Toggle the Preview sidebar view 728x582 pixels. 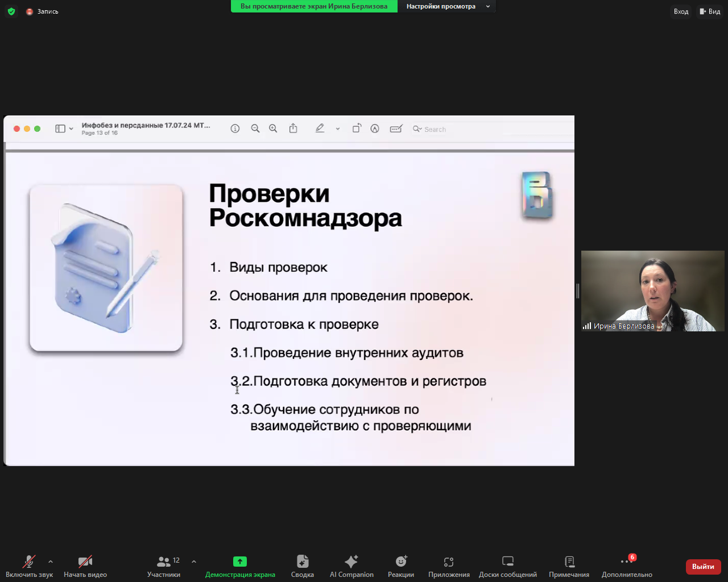pyautogui.click(x=60, y=128)
